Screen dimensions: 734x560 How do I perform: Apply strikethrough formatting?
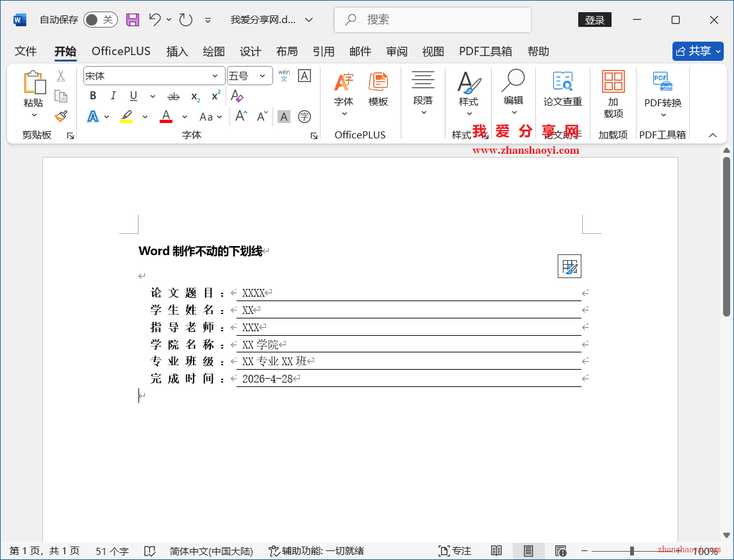(x=173, y=96)
